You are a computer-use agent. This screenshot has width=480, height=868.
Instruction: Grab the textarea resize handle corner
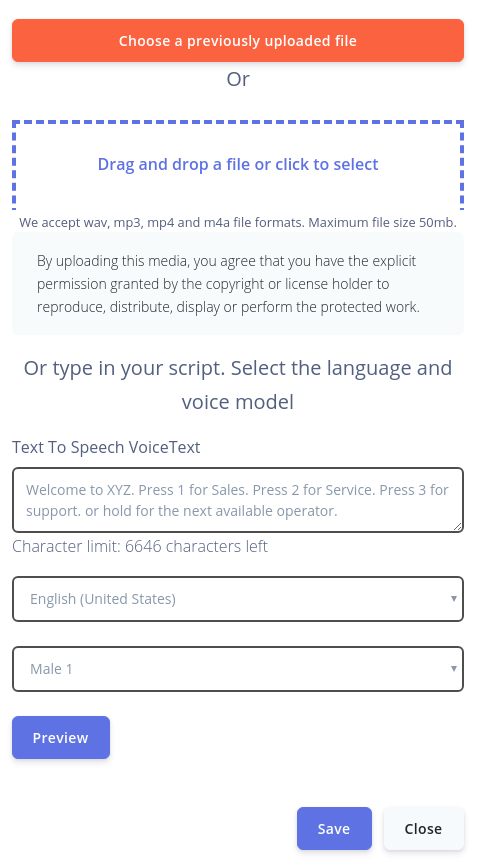(457, 526)
